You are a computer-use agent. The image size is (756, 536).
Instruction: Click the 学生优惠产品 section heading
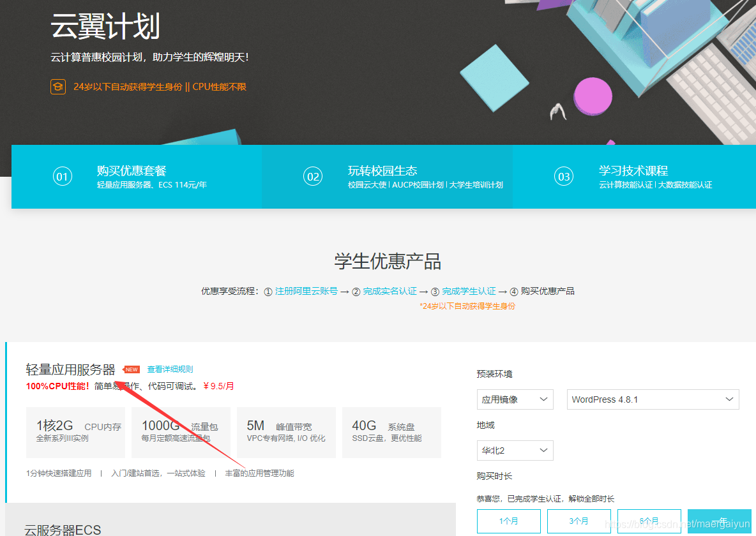[x=388, y=261]
